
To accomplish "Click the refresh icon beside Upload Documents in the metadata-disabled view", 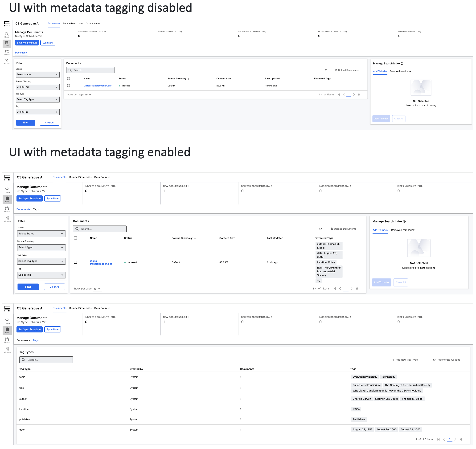I will pos(326,70).
